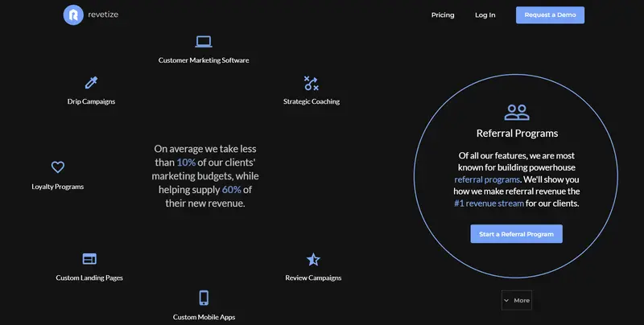644x325 pixels.
Task: Expand the More dropdown
Action: tap(516, 300)
